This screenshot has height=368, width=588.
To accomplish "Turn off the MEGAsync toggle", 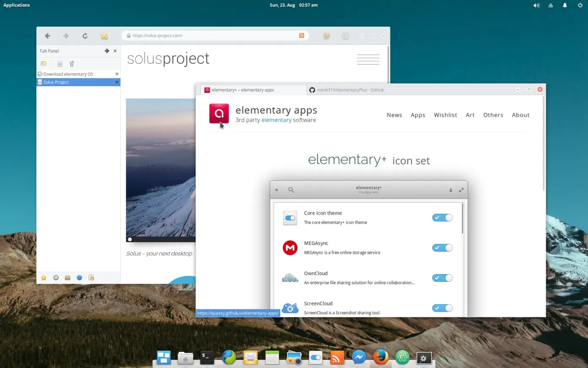I will pos(442,248).
